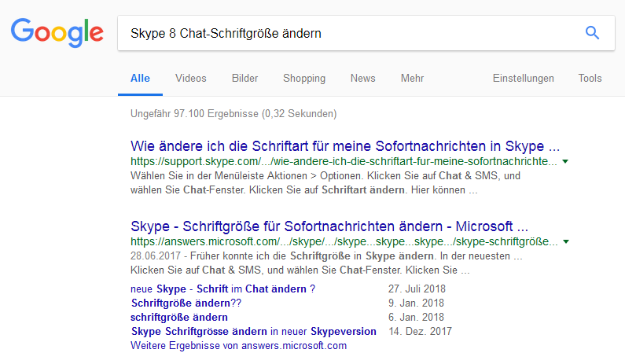Open the Videos results tab
This screenshot has height=364, width=625.
pyautogui.click(x=191, y=78)
